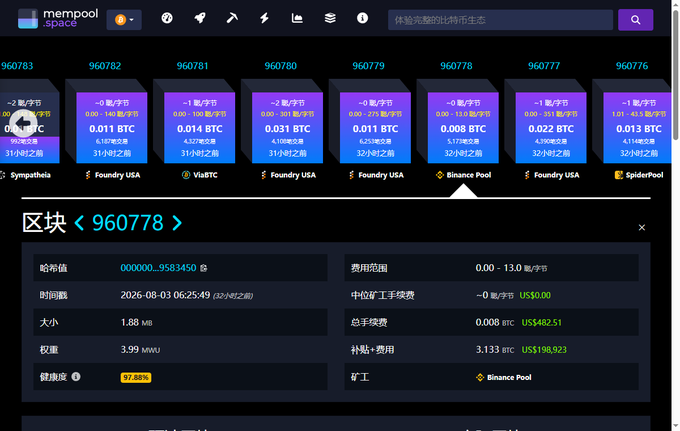Select block 960778 cube
Screen dimensions: 680x431
pyautogui.click(x=463, y=128)
